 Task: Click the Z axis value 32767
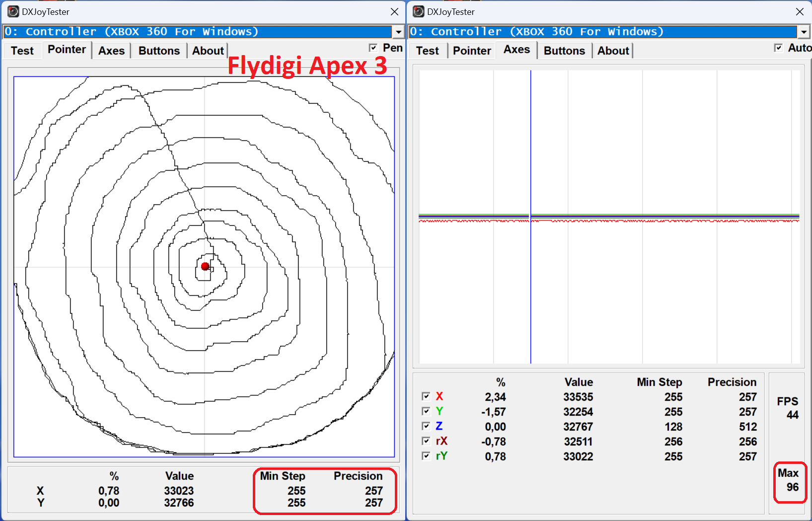pyautogui.click(x=578, y=427)
